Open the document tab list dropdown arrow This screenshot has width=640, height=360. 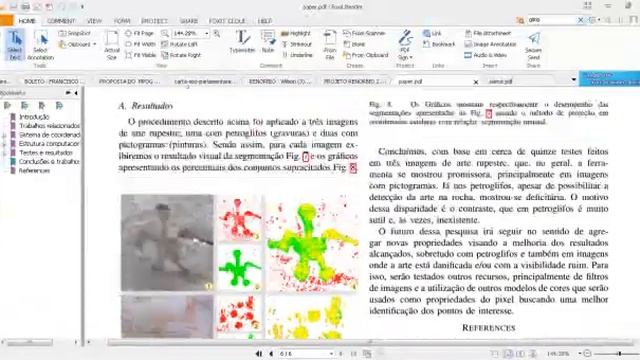click(x=573, y=79)
